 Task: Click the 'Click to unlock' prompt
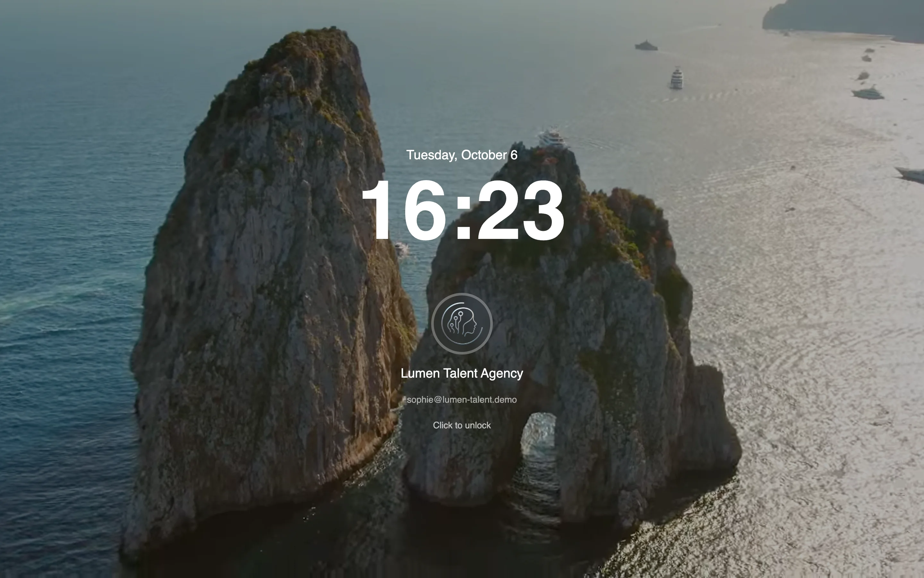coord(462,425)
